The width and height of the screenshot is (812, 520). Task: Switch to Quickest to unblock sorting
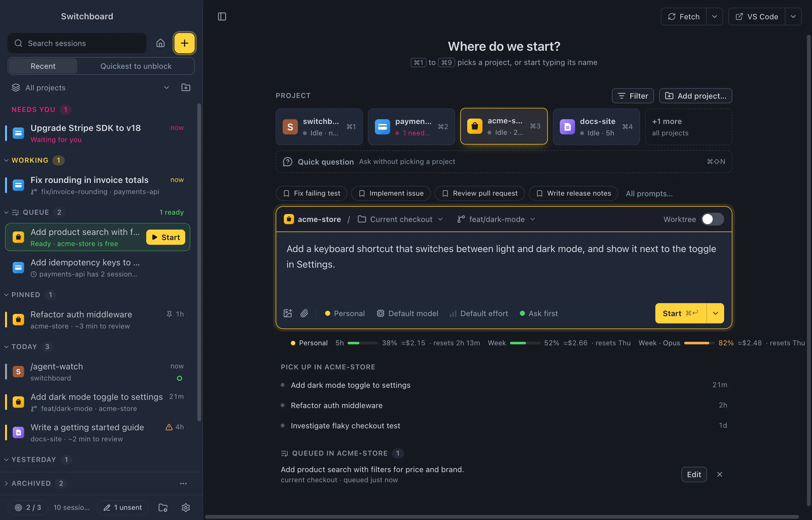click(136, 66)
